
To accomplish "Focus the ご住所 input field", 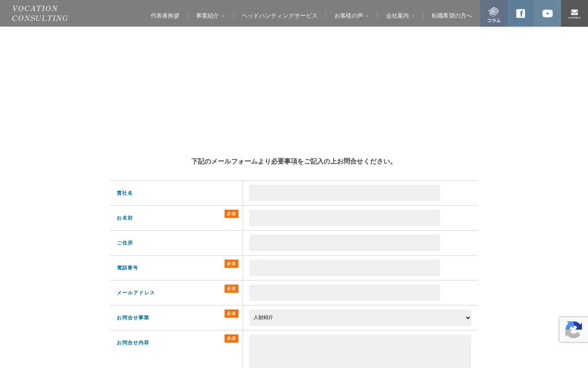I will 345,243.
